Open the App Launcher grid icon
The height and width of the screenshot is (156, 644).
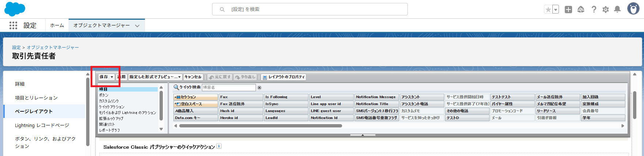coord(13,25)
